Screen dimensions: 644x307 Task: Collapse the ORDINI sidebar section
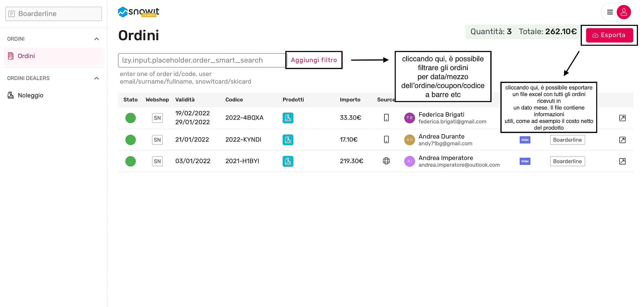(x=96, y=39)
